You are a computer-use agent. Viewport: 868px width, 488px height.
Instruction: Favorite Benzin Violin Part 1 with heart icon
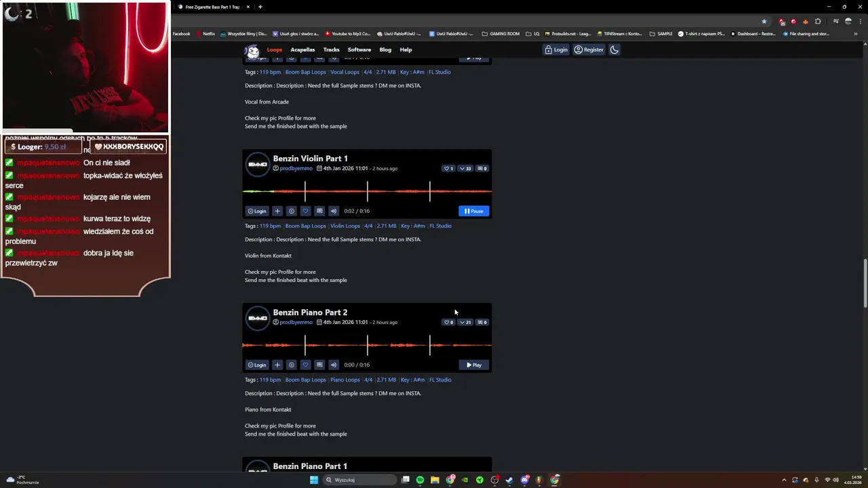pyautogui.click(x=305, y=211)
